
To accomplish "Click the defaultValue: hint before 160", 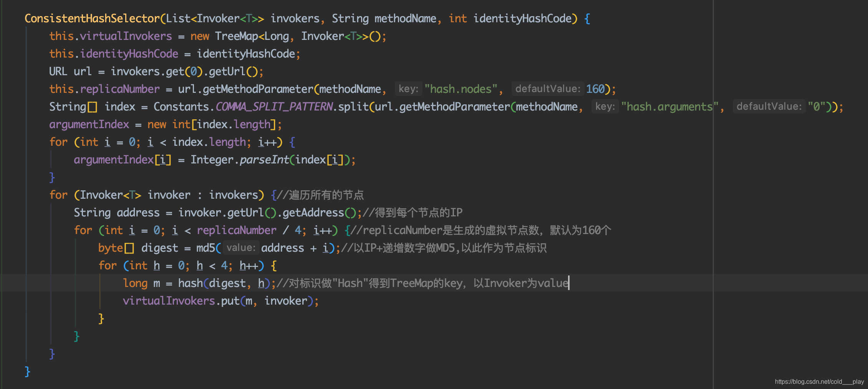I will coord(548,89).
